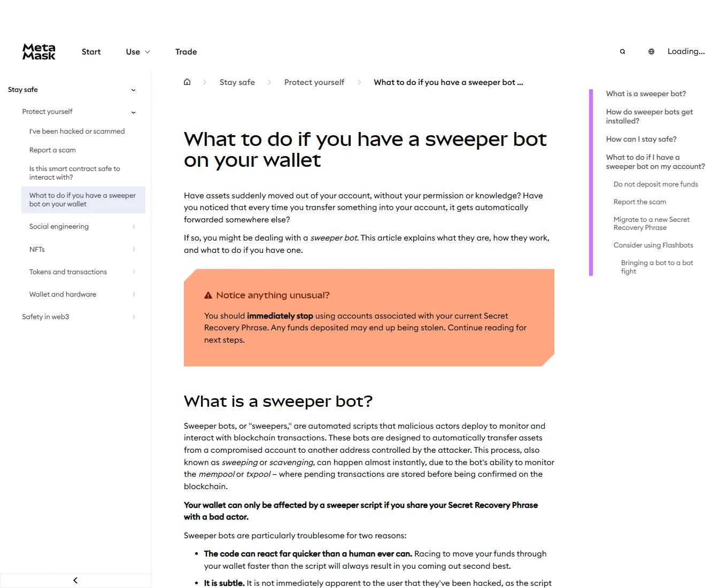
Task: Click the Loading... header button
Action: point(686,51)
